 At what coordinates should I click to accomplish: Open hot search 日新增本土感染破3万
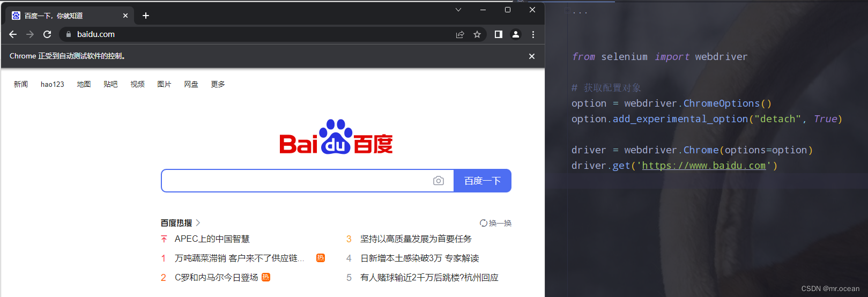point(420,258)
